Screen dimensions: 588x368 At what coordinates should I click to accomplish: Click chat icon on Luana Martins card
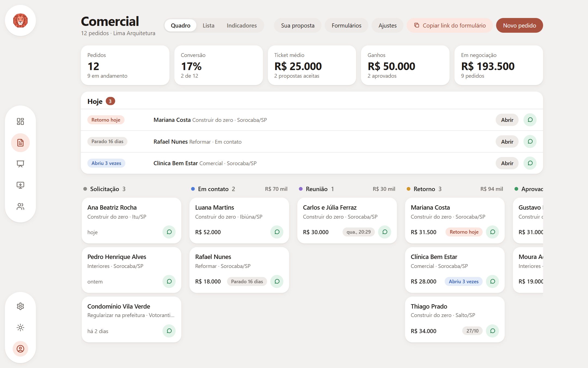(277, 232)
